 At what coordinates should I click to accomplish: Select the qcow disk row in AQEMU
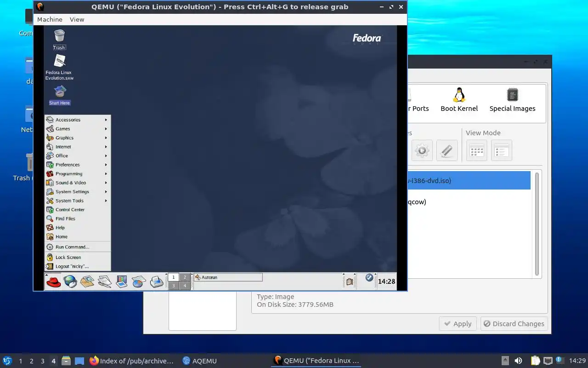pyautogui.click(x=469, y=201)
